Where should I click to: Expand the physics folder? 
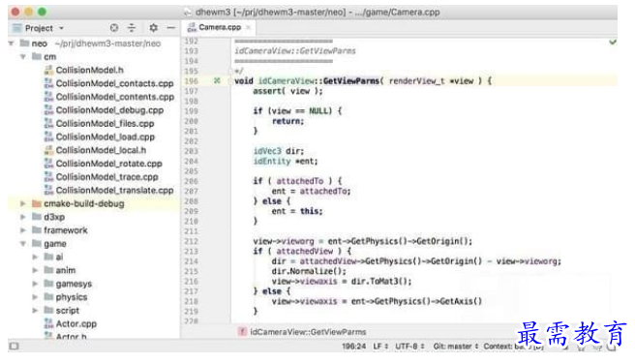(35, 297)
